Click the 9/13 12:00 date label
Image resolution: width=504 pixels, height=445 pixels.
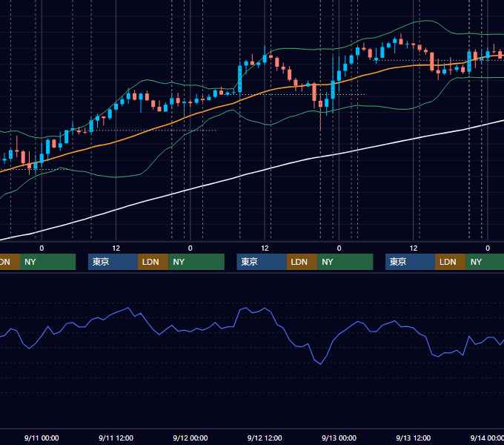click(x=414, y=438)
